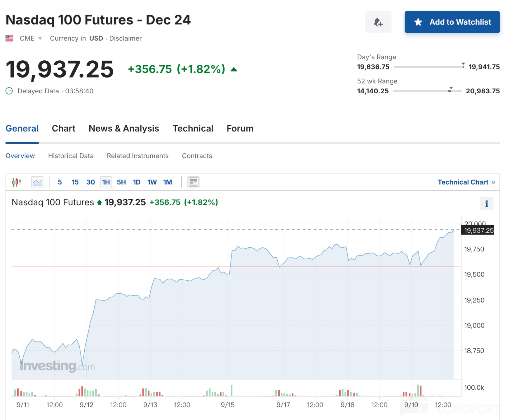The width and height of the screenshot is (505, 420).
Task: Click the delayed data clock icon
Action: (9, 91)
